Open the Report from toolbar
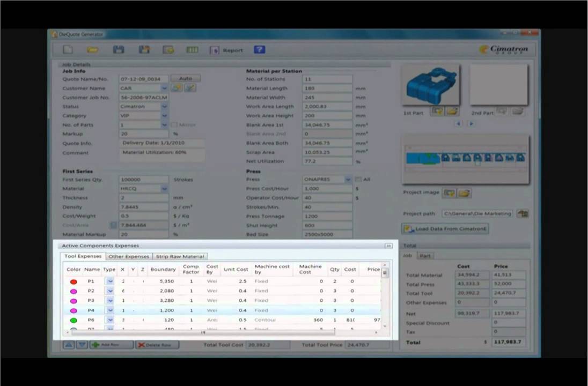Image resolution: width=588 pixels, height=386 pixels. tap(226, 50)
